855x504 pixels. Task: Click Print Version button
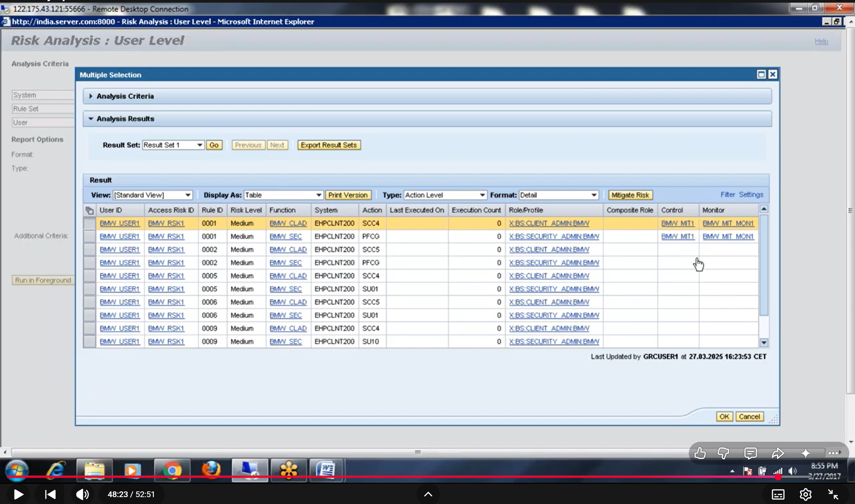click(348, 195)
